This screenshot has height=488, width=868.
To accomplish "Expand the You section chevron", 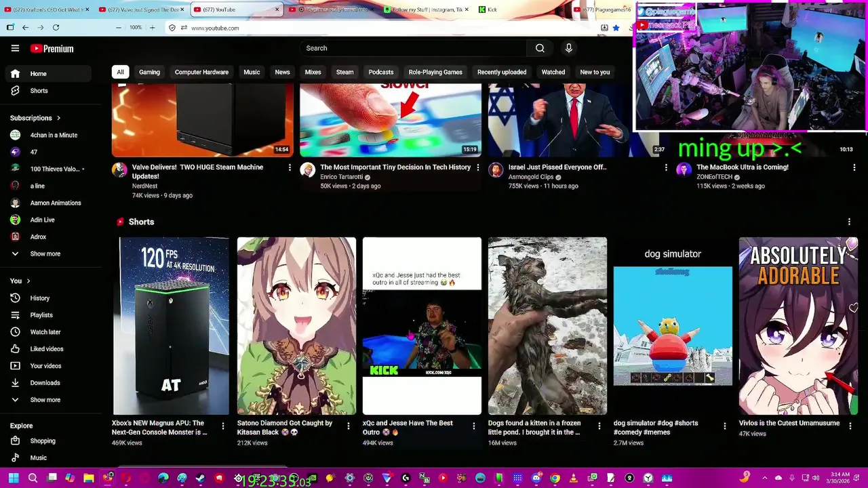I will (x=28, y=281).
